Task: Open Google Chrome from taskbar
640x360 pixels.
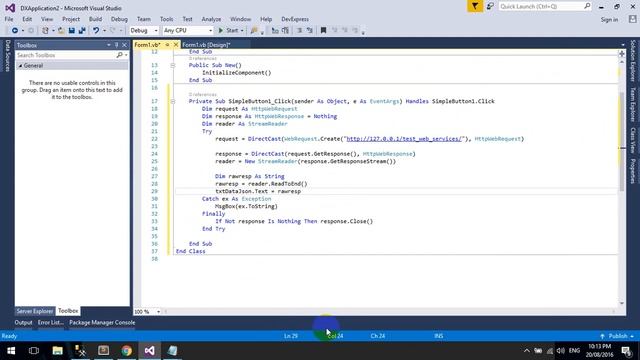Action: click(127, 351)
